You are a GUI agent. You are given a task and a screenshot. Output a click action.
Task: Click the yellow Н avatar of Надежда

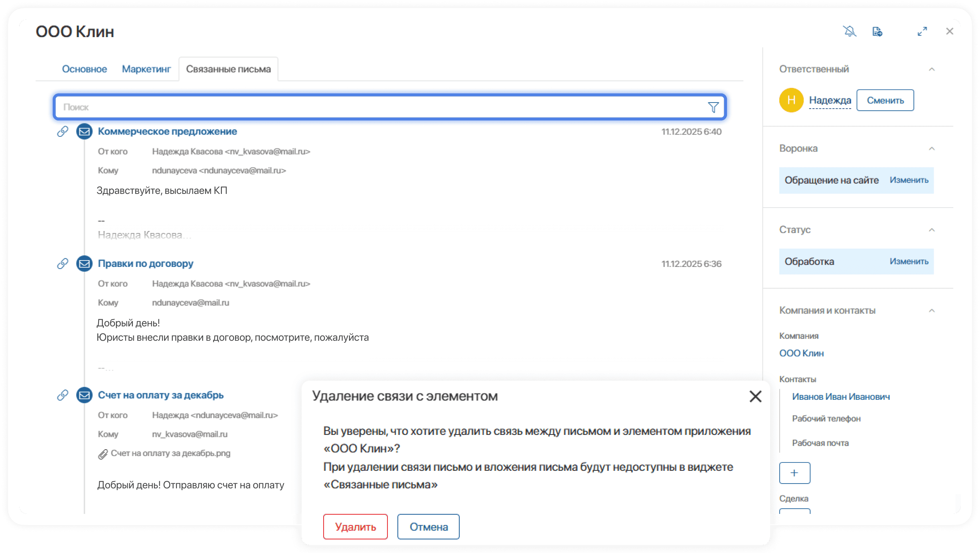pyautogui.click(x=791, y=100)
